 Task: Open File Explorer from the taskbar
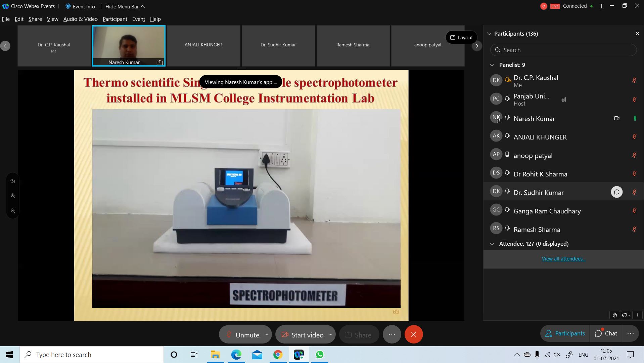point(215,355)
